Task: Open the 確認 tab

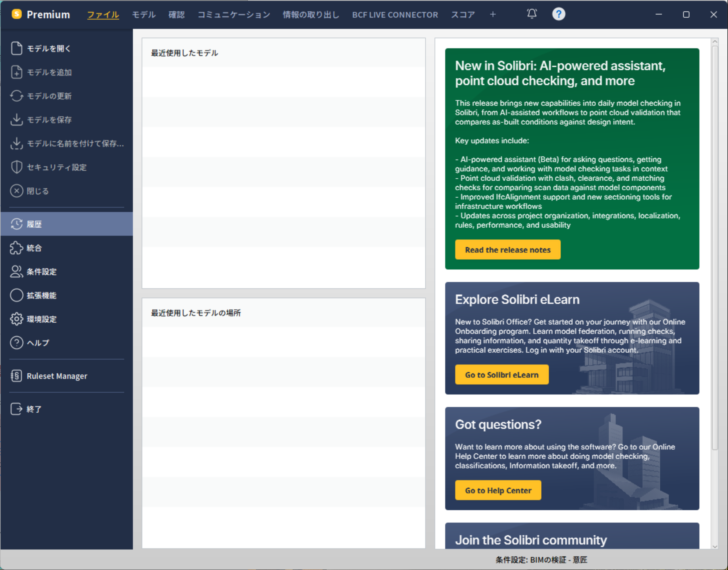Action: click(176, 15)
